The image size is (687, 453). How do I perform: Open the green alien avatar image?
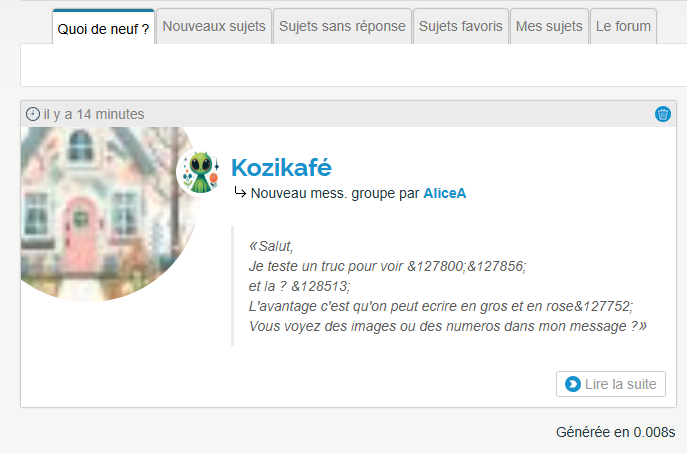[x=200, y=171]
